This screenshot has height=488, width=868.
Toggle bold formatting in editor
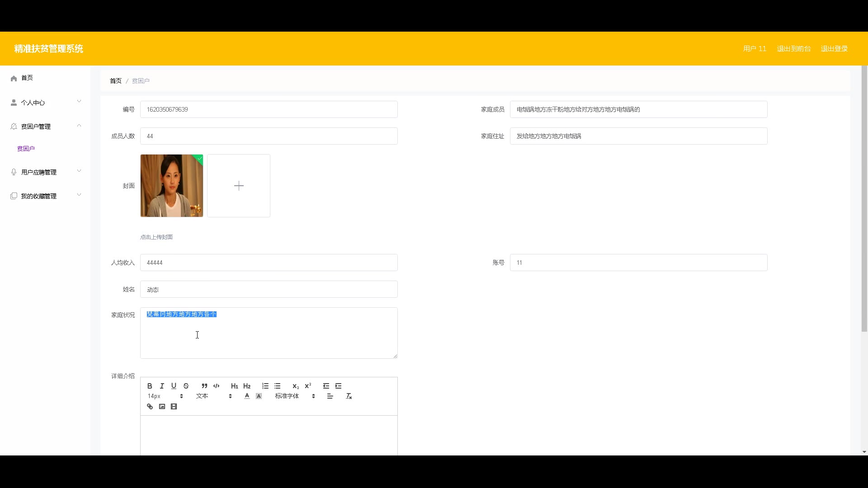click(150, 386)
